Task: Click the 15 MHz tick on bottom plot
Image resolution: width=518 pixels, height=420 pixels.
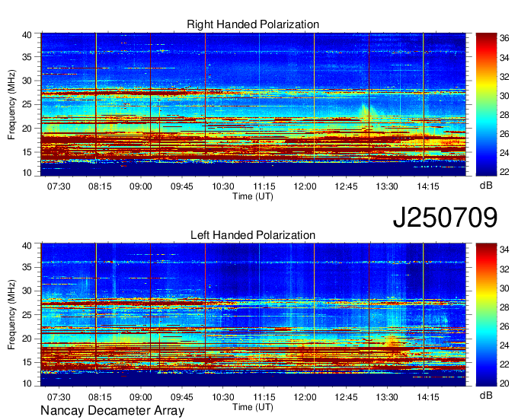Action: click(x=27, y=362)
